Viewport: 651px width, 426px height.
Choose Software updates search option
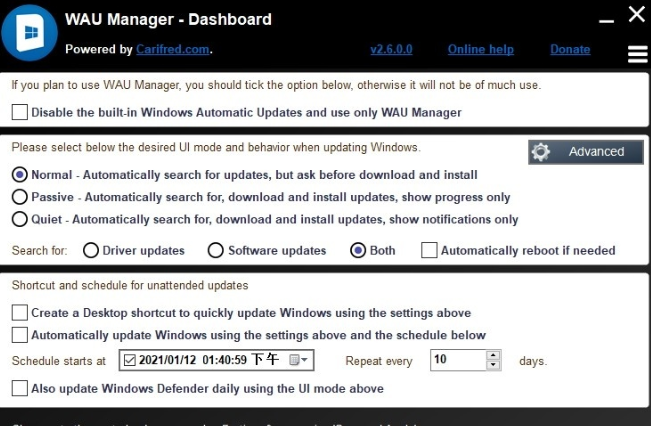[215, 250]
